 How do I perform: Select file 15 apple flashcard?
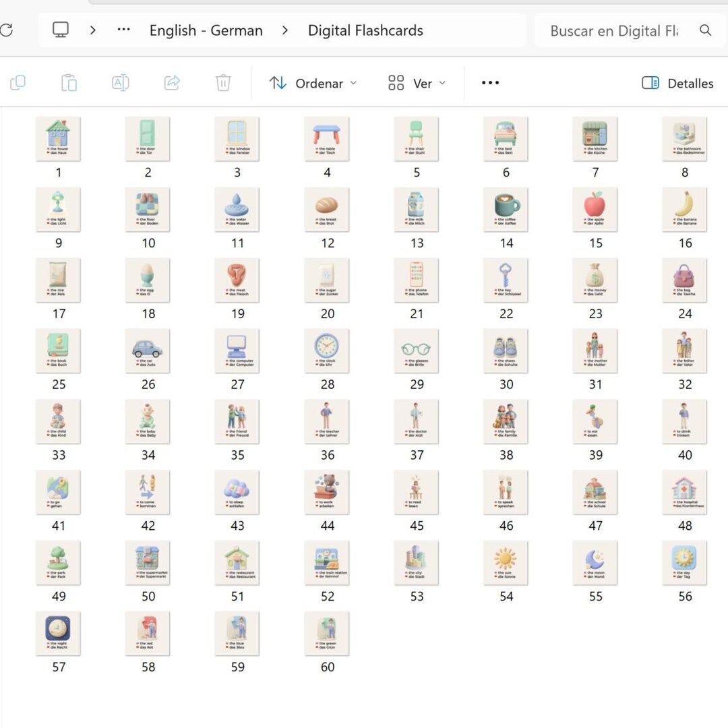click(595, 210)
